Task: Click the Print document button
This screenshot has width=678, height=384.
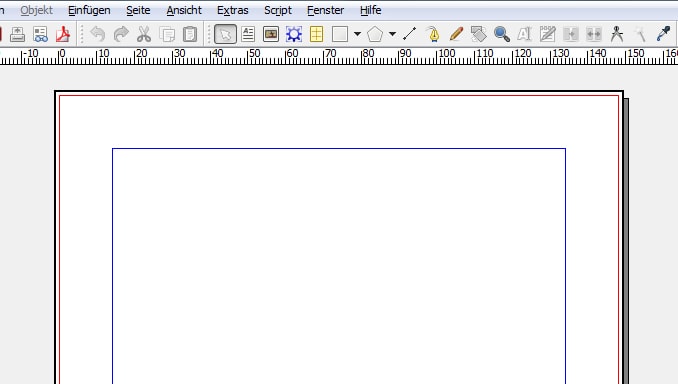Action: pos(18,34)
